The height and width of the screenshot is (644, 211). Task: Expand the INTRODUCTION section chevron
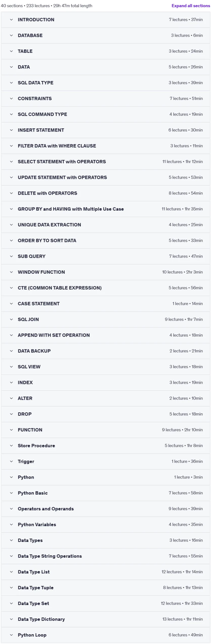pos(11,20)
